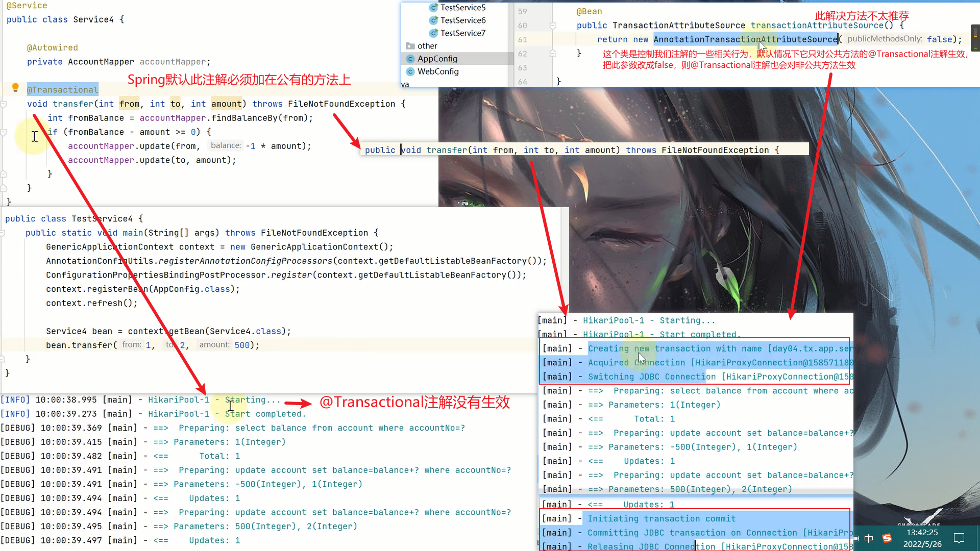Click the Sogou input method tray icon
The width and height of the screenshot is (980, 551).
pos(887,538)
